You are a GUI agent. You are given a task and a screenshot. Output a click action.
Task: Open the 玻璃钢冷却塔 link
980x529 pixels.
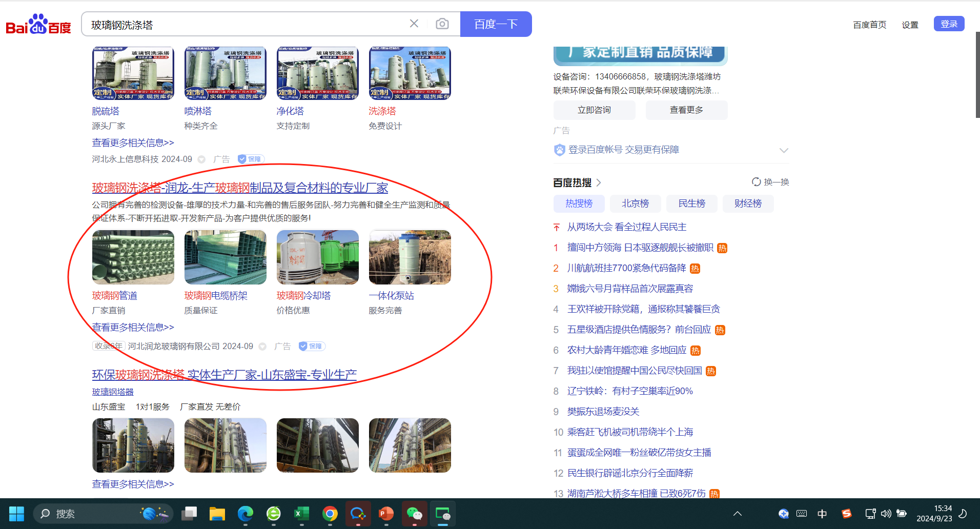click(x=304, y=295)
